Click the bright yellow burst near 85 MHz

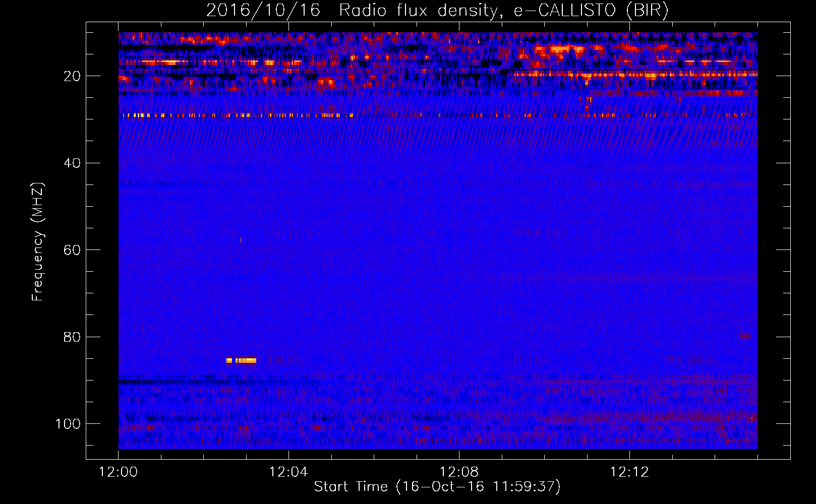(241, 360)
